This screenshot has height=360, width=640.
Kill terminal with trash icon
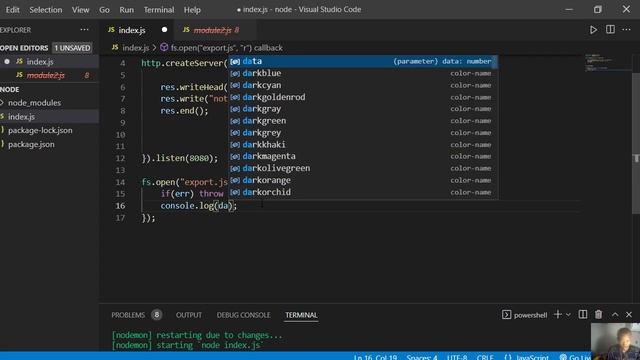click(x=598, y=315)
